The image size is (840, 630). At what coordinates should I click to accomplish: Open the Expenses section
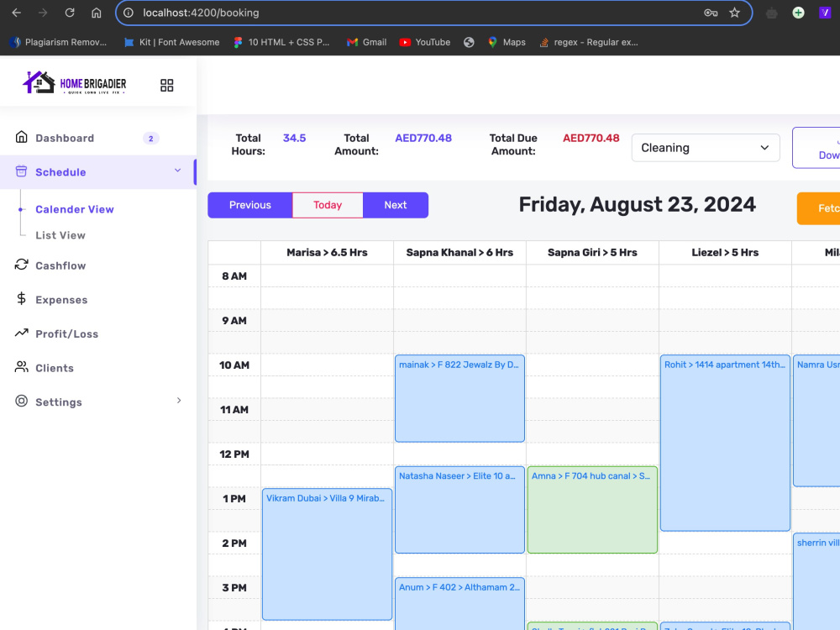(61, 300)
